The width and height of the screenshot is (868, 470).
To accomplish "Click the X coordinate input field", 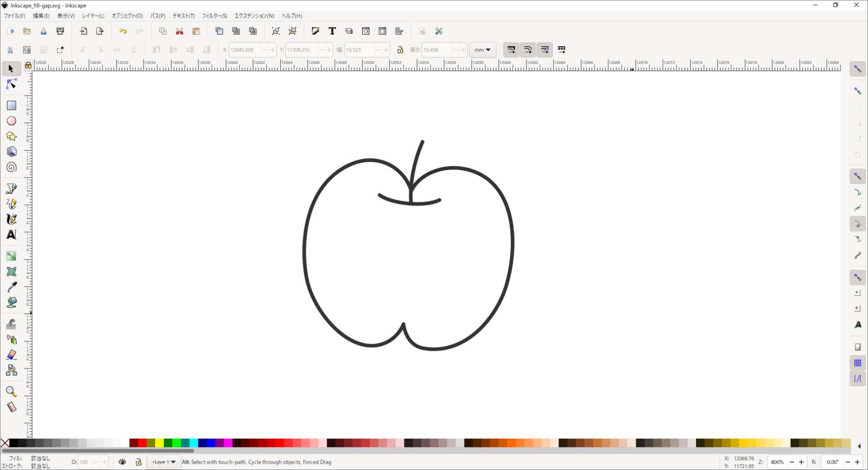I will coord(244,50).
